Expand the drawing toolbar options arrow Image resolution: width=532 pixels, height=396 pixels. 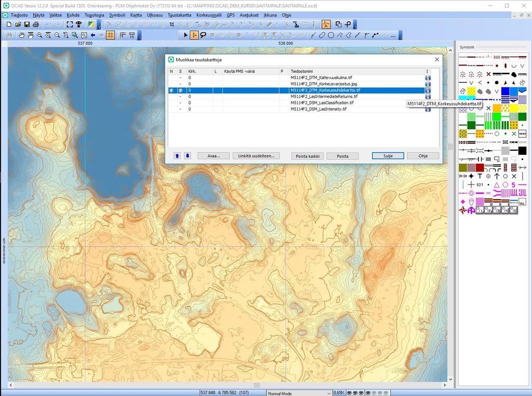(x=401, y=36)
